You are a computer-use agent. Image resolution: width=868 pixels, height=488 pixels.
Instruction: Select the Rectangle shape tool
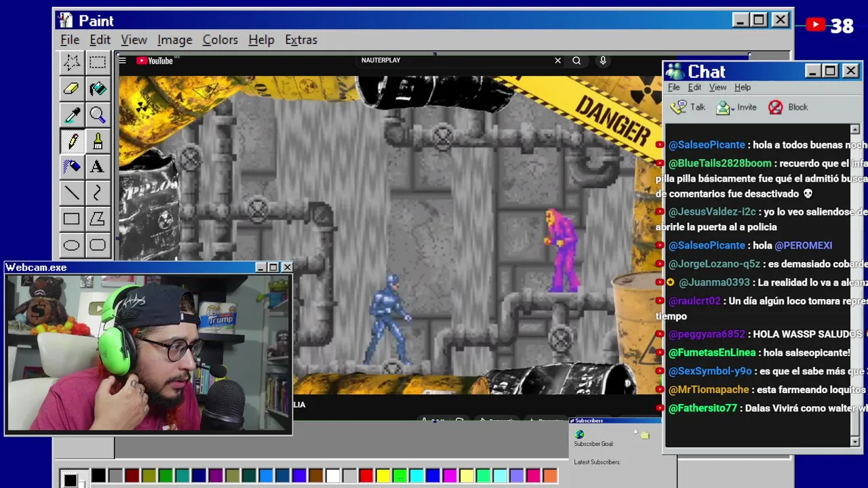[x=72, y=219]
